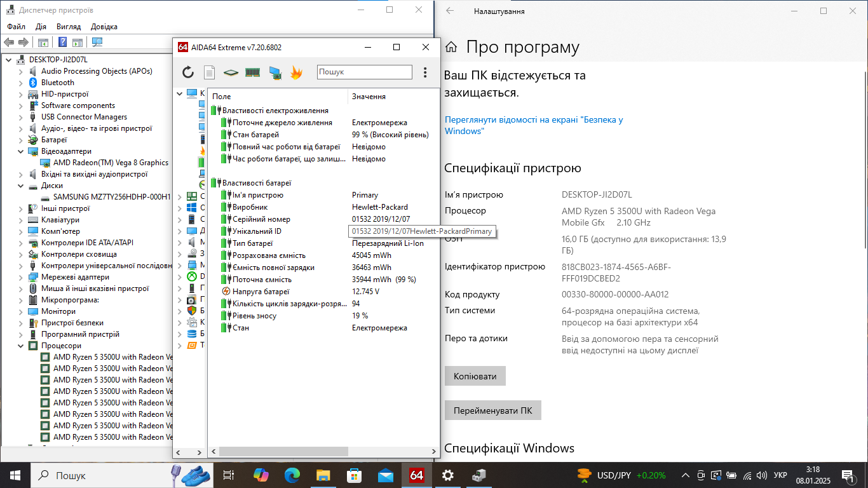868x488 pixels.
Task: Click the AIDA64 Refresh toolbar icon
Action: (x=188, y=72)
